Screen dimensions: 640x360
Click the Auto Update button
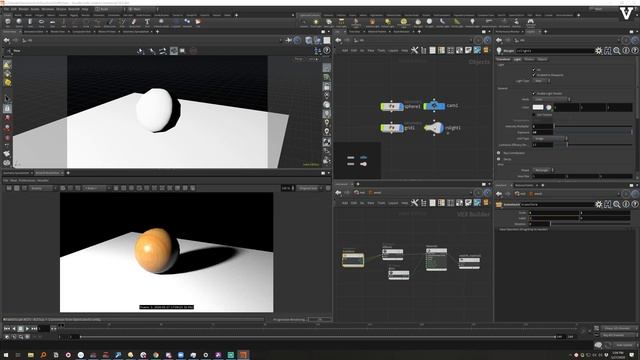point(624,345)
